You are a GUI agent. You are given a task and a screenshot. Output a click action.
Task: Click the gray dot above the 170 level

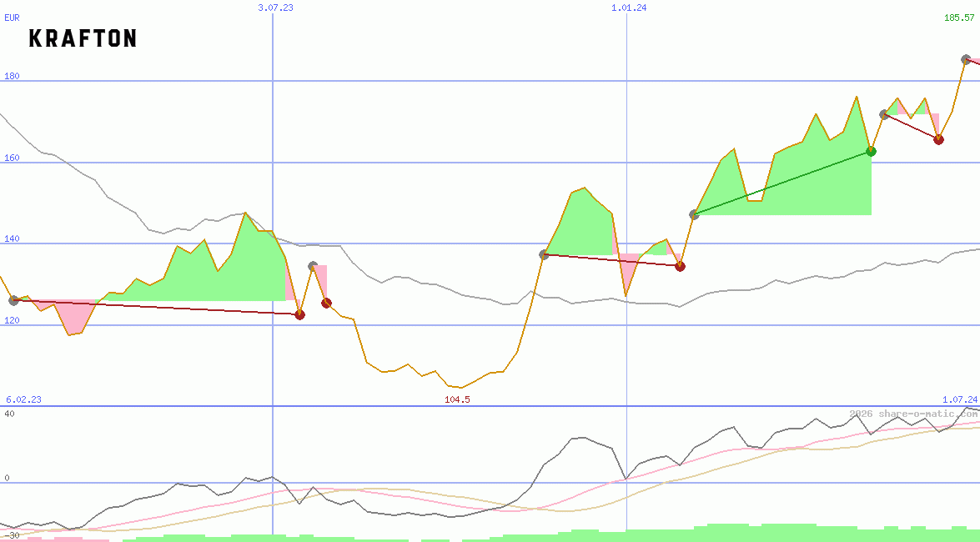coord(883,114)
